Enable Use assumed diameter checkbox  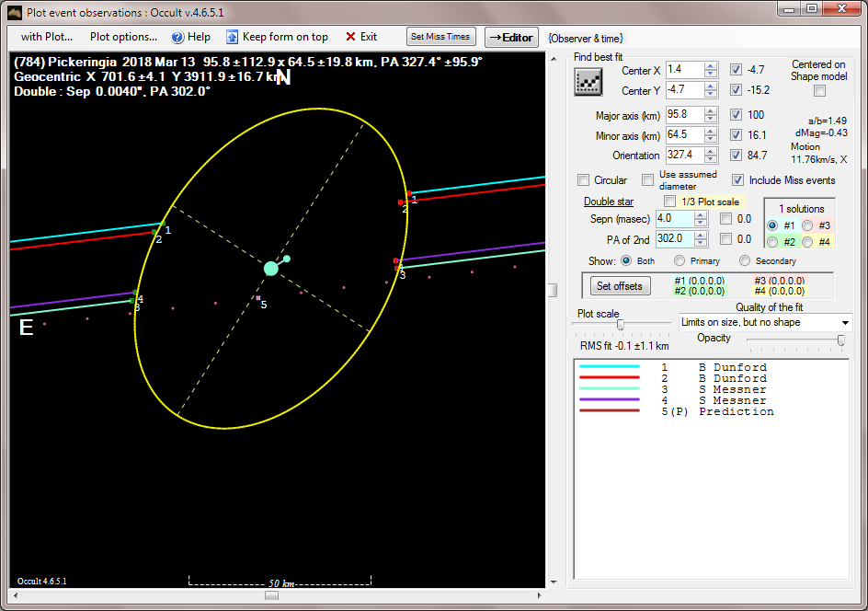coord(647,180)
